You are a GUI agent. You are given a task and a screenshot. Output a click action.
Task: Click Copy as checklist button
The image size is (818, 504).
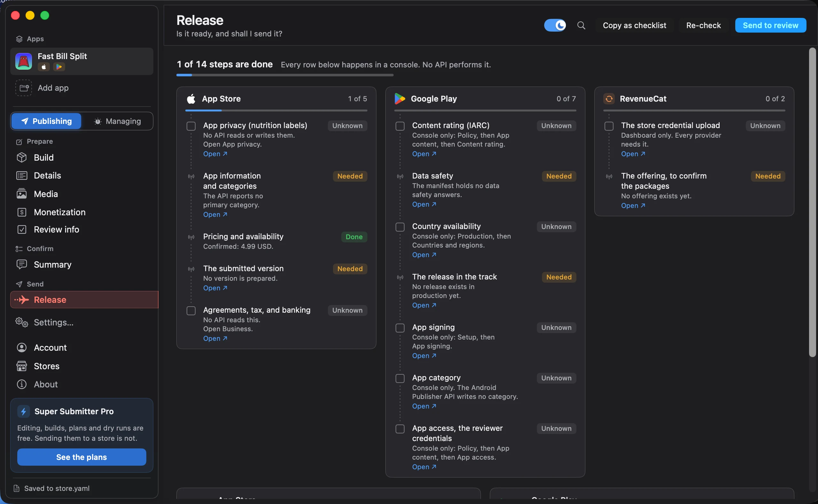(x=634, y=25)
